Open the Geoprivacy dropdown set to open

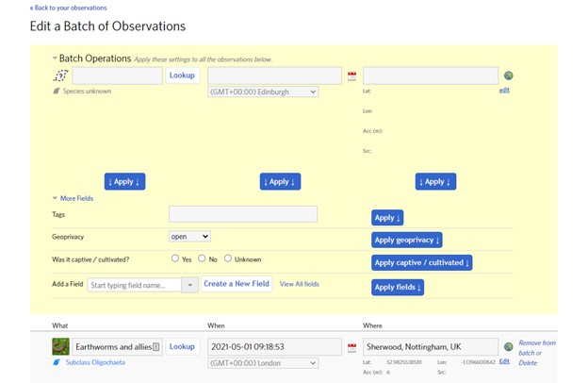click(x=189, y=236)
